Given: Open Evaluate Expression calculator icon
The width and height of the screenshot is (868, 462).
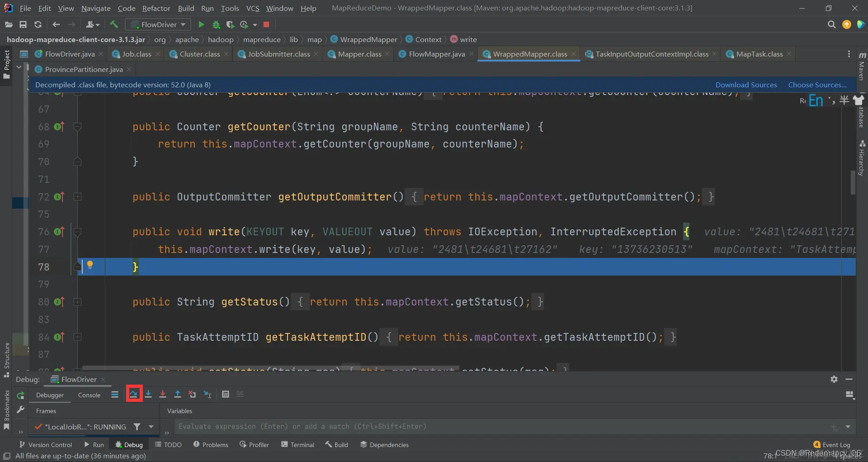Looking at the screenshot, I should [x=226, y=394].
